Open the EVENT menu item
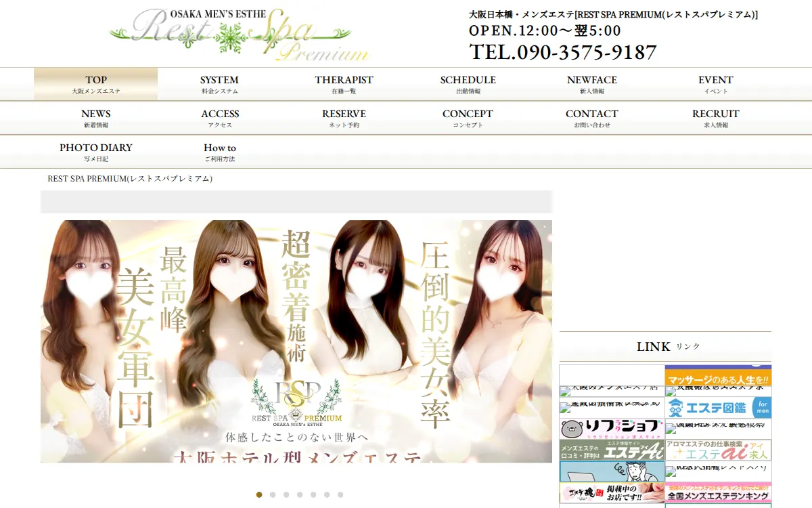Image resolution: width=812 pixels, height=508 pixels. [715, 84]
